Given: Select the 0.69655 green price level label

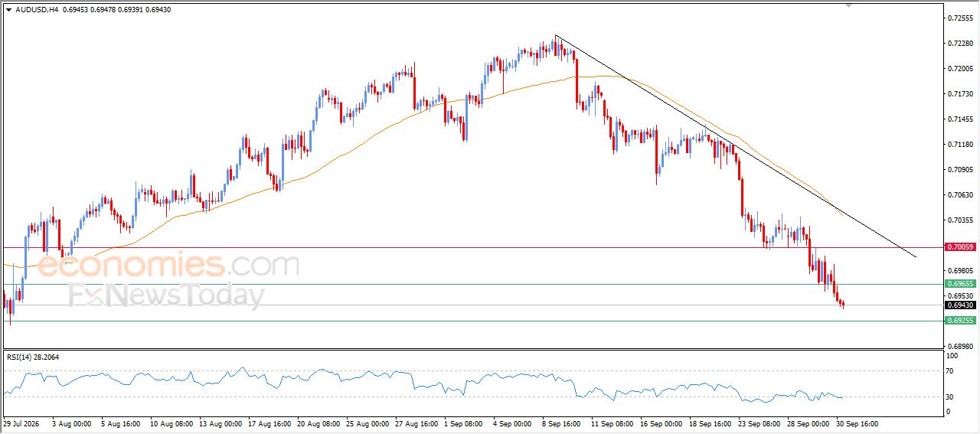Looking at the screenshot, I should pos(960,284).
